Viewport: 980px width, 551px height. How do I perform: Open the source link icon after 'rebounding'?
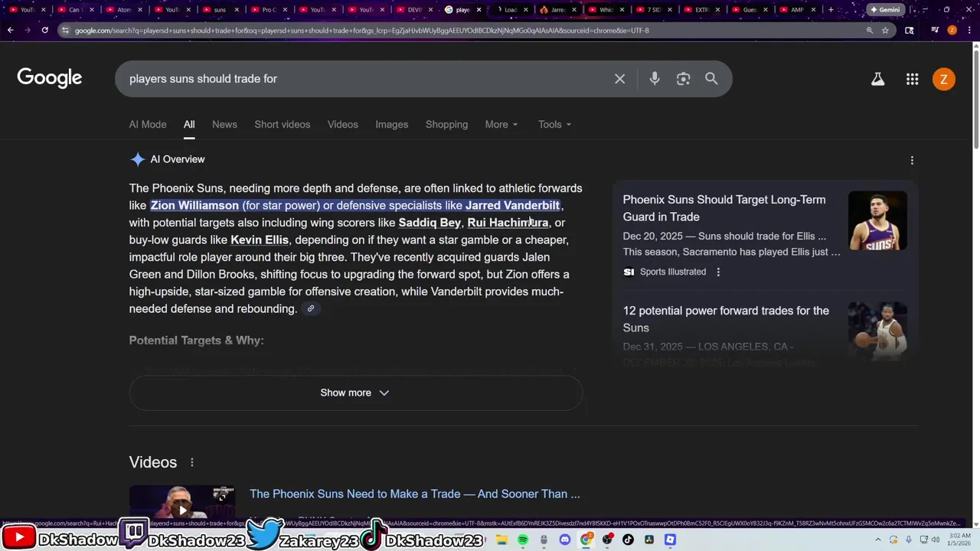310,308
